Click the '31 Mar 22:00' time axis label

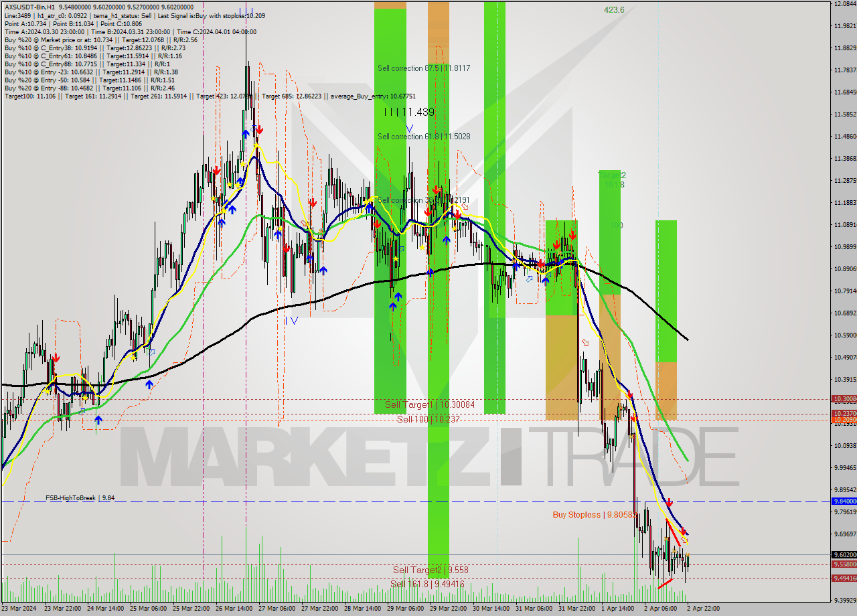tap(577, 609)
